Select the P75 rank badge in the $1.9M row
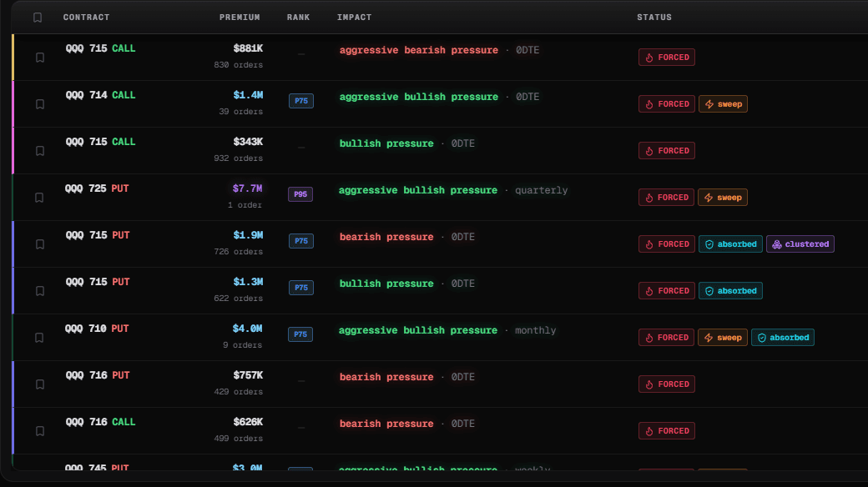868x487 pixels. (301, 241)
